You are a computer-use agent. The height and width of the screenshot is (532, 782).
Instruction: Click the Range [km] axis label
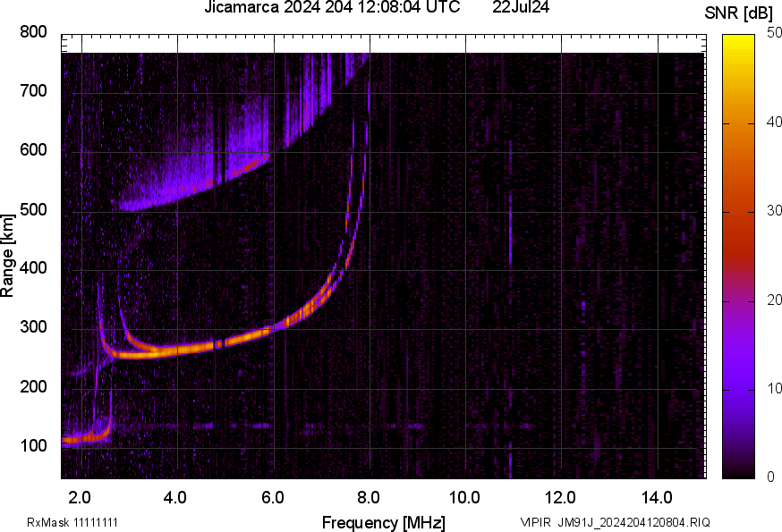point(8,256)
